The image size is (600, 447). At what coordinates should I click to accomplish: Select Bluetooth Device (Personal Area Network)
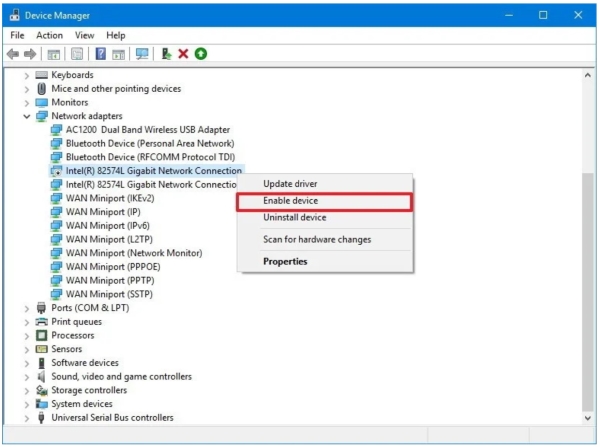pyautogui.click(x=150, y=144)
